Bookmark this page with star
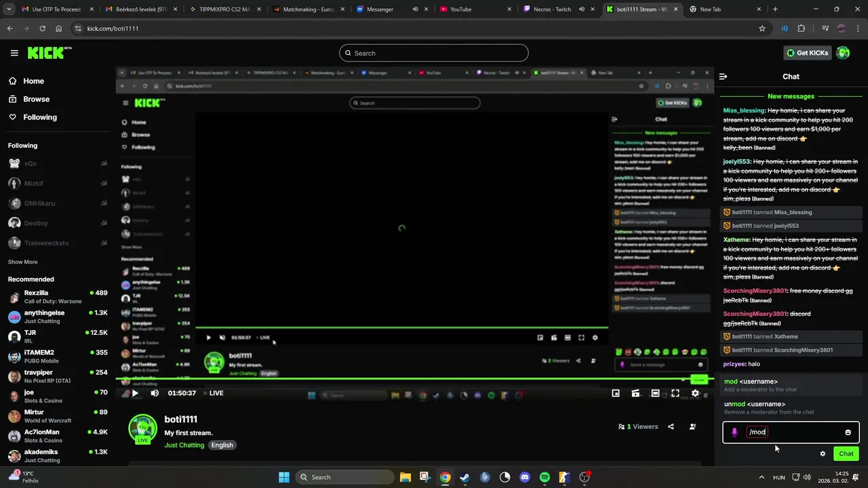The height and width of the screenshot is (488, 868). pos(762,28)
